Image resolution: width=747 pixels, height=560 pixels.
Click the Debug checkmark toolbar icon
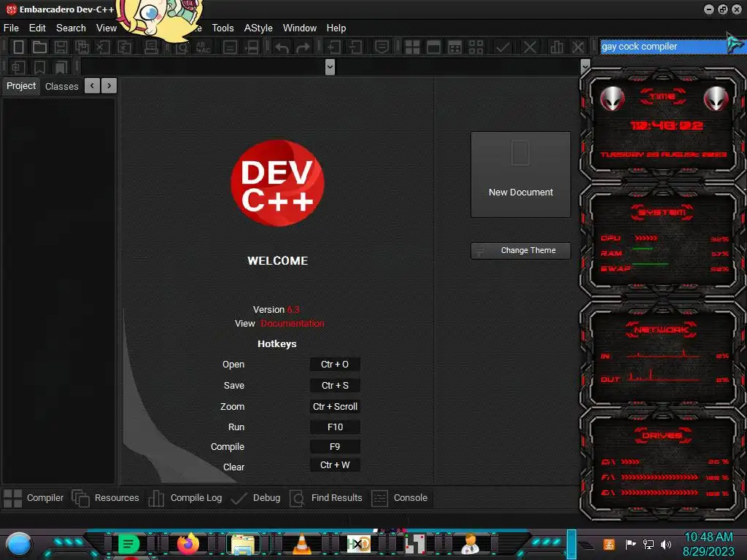coord(503,47)
